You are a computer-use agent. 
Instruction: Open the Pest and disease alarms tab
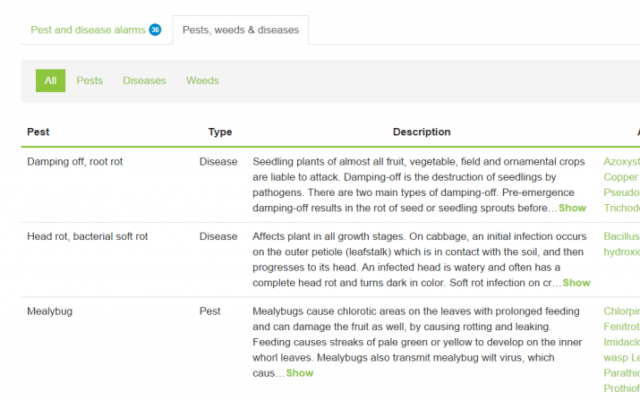click(88, 30)
